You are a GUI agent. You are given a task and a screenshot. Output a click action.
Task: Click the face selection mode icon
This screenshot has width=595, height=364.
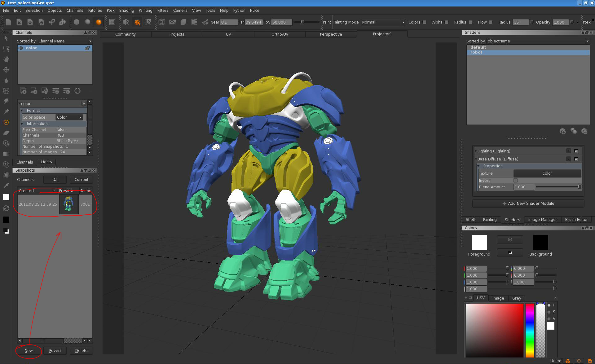pos(148,22)
